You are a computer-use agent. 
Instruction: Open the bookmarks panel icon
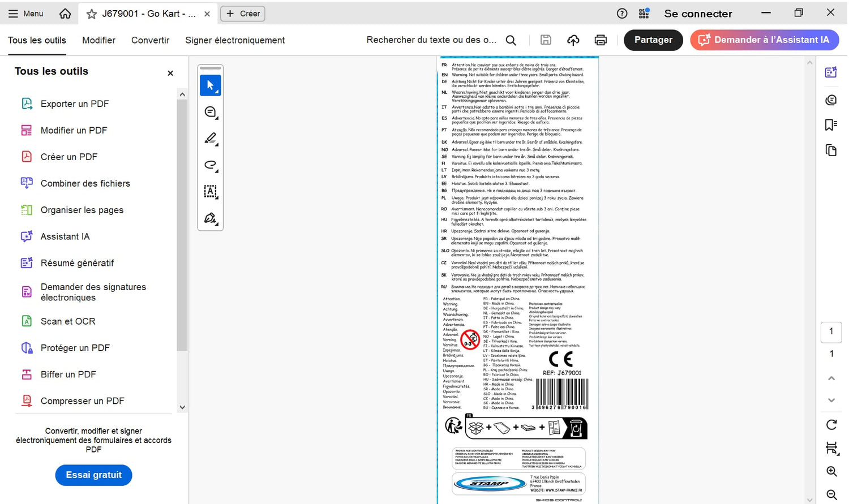(831, 124)
